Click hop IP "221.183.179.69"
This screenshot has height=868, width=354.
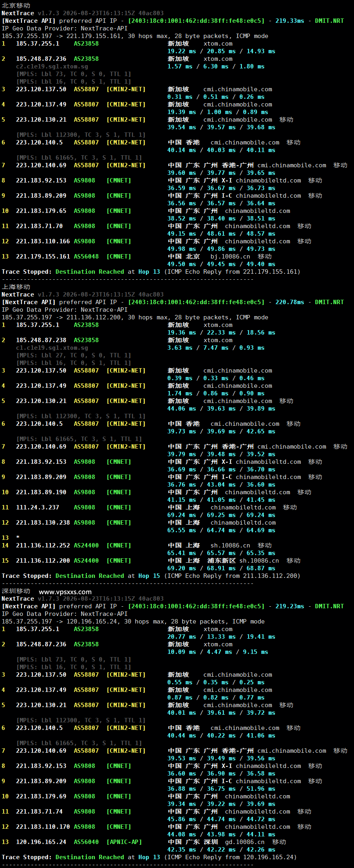pos(41,796)
